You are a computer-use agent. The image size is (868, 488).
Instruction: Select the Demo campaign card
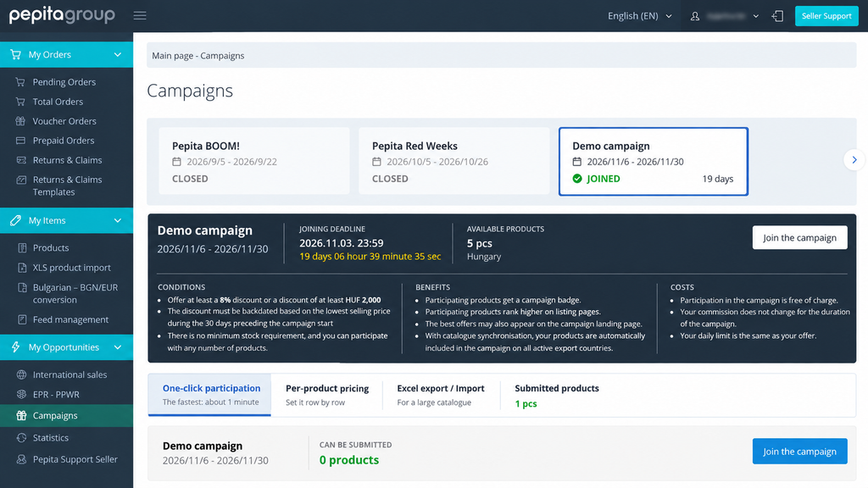[x=654, y=161]
